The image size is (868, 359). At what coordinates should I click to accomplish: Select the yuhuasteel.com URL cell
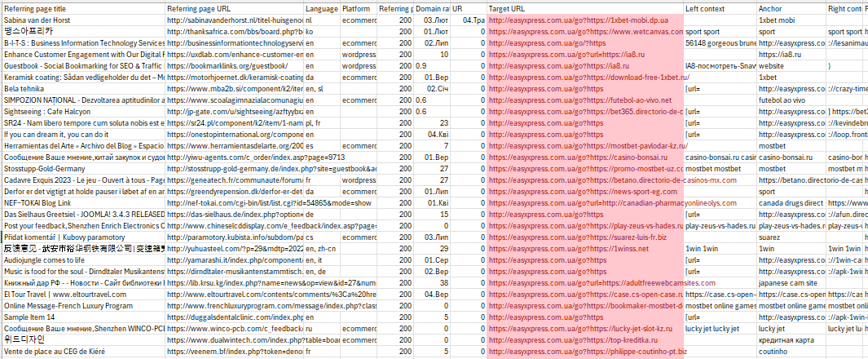click(235, 249)
